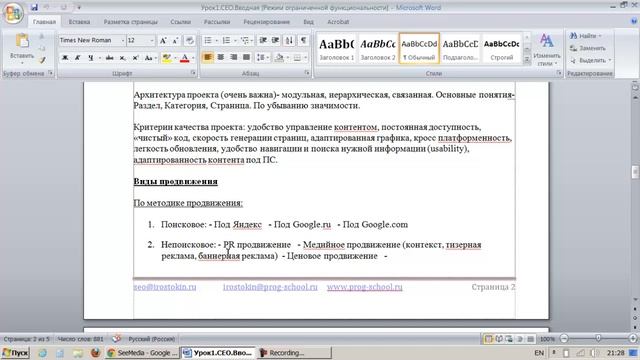
Task: Open the font size 12 dropdown
Action: [x=152, y=40]
